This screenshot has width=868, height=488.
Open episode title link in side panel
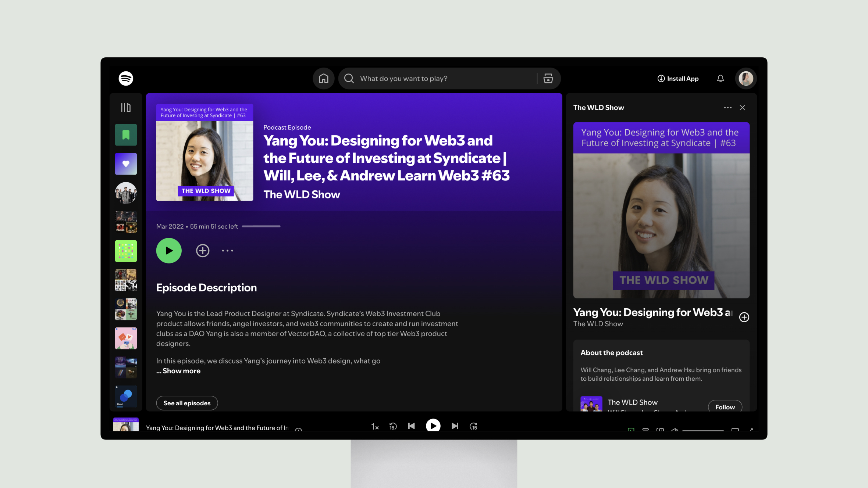click(653, 312)
